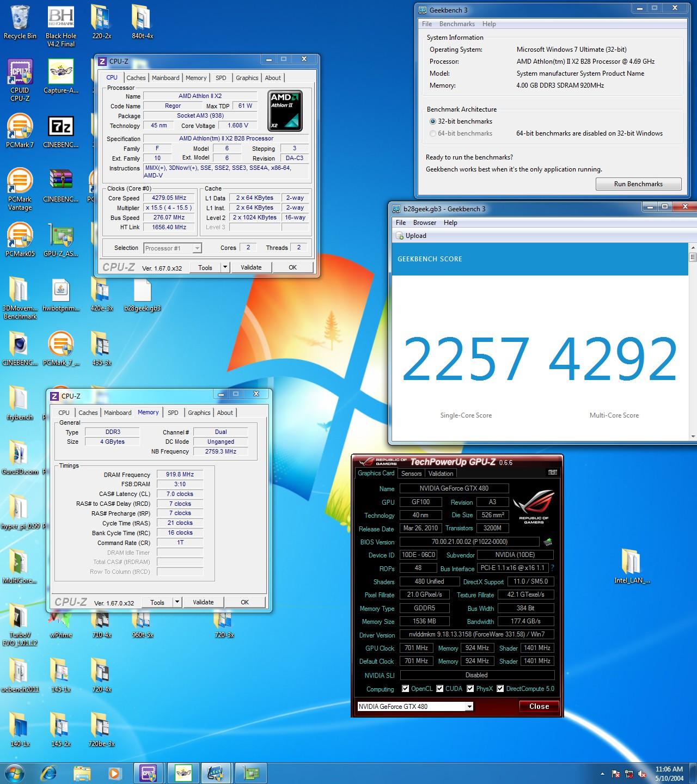697x784 pixels.
Task: Expand Tools dropdown arrow in CPU tab window
Action: (x=225, y=267)
